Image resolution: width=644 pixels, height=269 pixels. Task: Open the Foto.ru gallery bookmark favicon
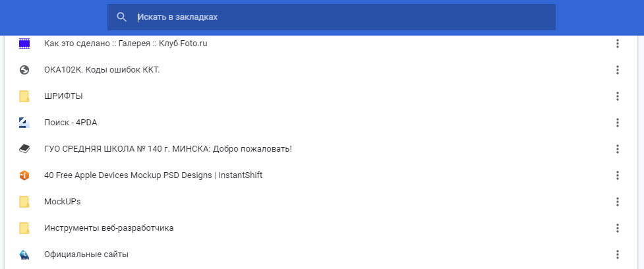click(x=24, y=44)
